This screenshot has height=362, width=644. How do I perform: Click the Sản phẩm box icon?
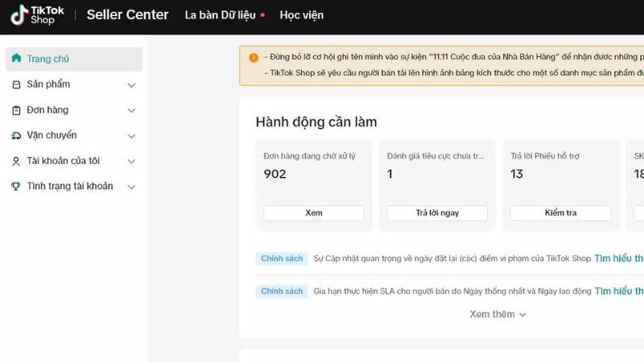(16, 84)
